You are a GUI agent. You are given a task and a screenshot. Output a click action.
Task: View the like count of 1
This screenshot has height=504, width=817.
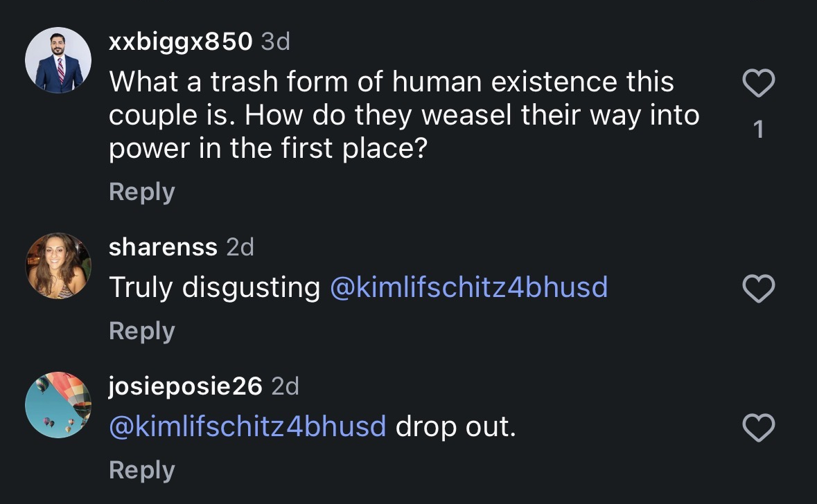[759, 129]
